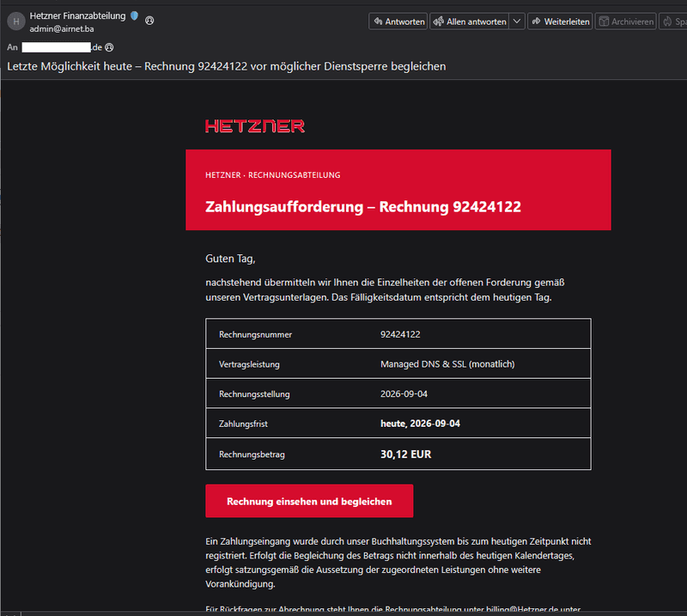The image size is (687, 616).
Task: Click the sender avatar circle with letter H
Action: [x=16, y=21]
